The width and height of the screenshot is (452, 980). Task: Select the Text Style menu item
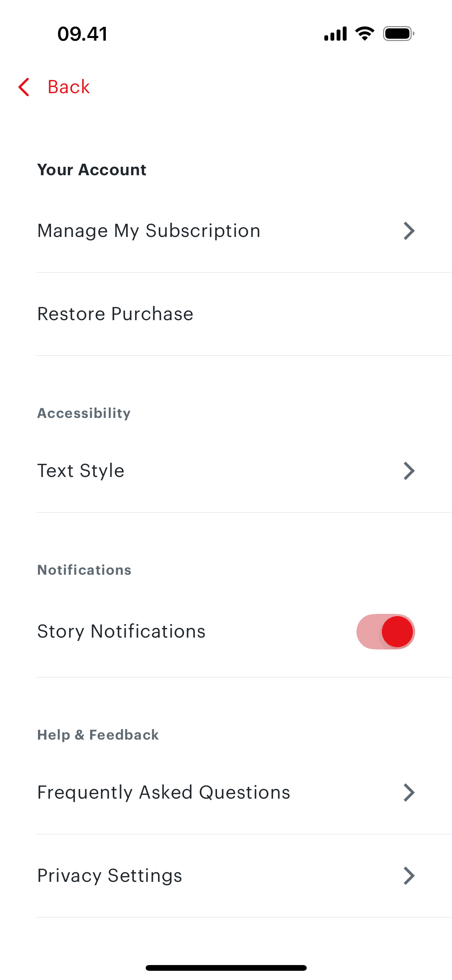pyautogui.click(x=81, y=471)
